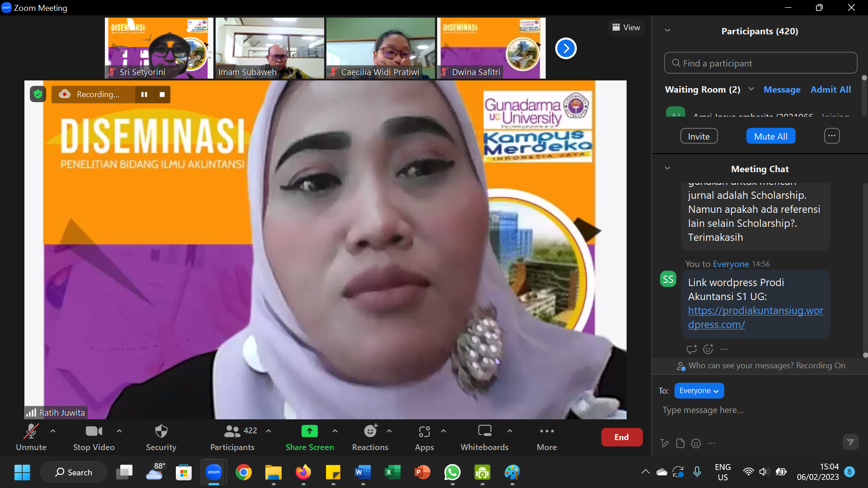The height and width of the screenshot is (488, 868).
Task: Show hidden system tray icons
Action: [x=646, y=472]
